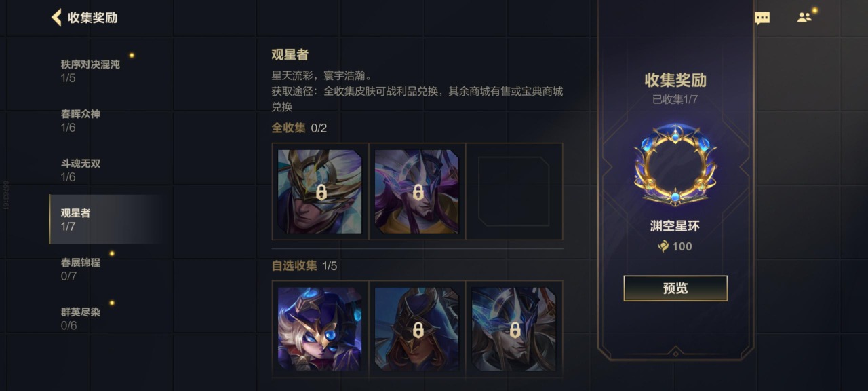Tap the unlocked blue-eyed skin in 自选收集

click(320, 329)
